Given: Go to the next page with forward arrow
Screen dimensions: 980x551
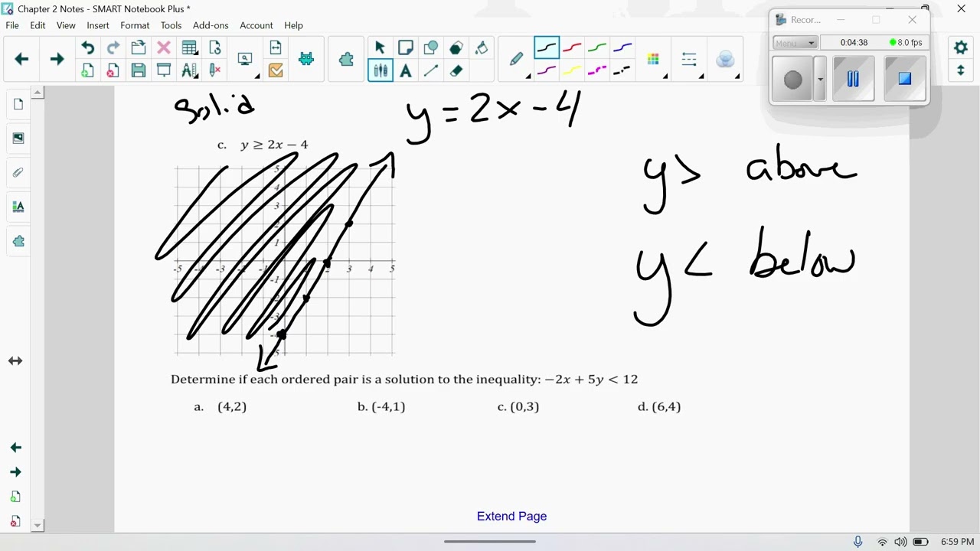Looking at the screenshot, I should tap(57, 59).
